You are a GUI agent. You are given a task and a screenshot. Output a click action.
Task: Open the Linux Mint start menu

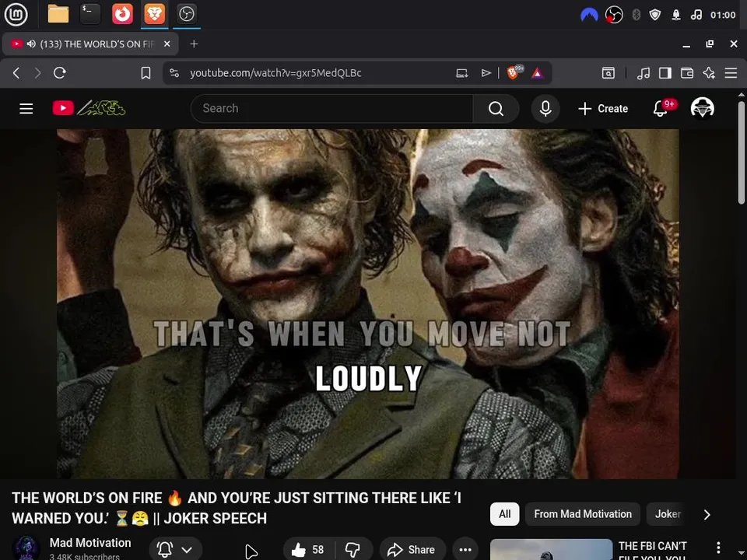point(16,14)
